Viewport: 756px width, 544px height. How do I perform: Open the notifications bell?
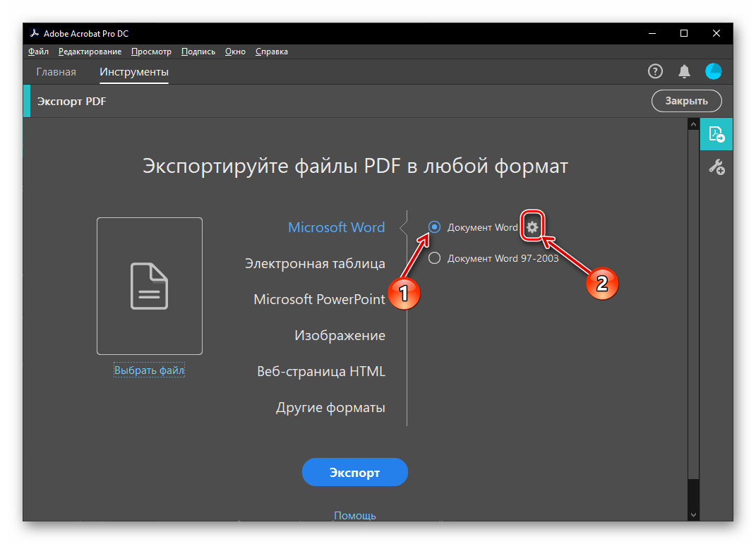tap(684, 72)
